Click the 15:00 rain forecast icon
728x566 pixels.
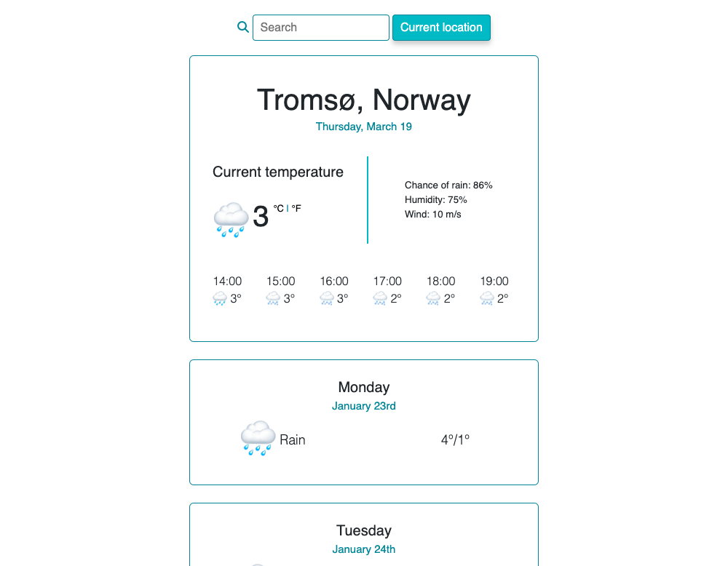[272, 298]
